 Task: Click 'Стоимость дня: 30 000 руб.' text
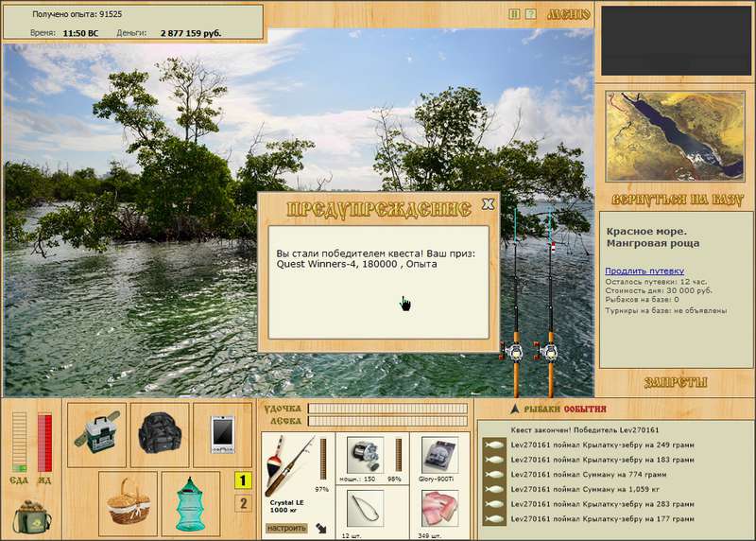658,291
